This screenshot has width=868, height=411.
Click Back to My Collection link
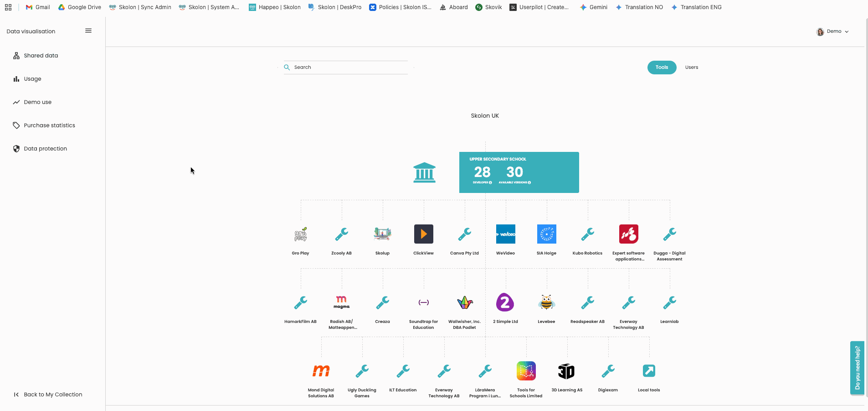[53, 395]
